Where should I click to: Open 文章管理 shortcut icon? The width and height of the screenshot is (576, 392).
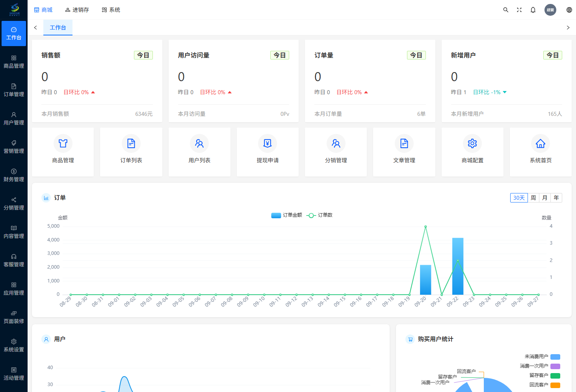[x=404, y=143]
